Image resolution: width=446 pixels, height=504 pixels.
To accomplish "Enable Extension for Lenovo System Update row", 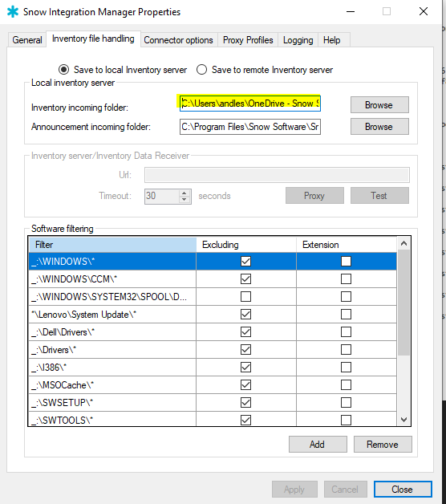I will tap(346, 315).
